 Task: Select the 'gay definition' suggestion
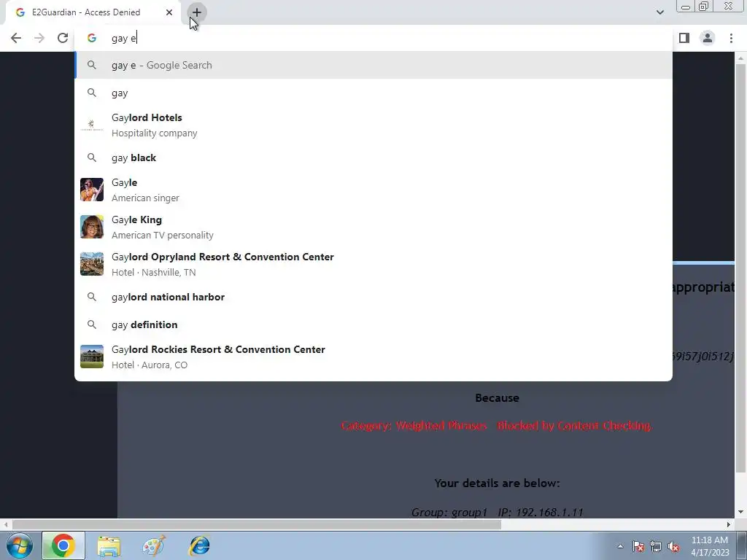click(x=373, y=324)
